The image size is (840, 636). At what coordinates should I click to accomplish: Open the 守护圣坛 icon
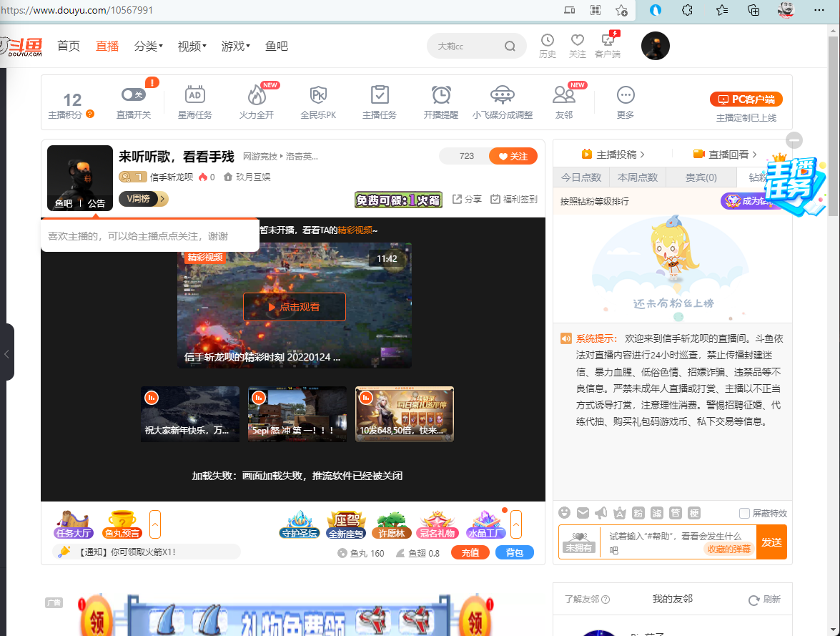[x=300, y=524]
